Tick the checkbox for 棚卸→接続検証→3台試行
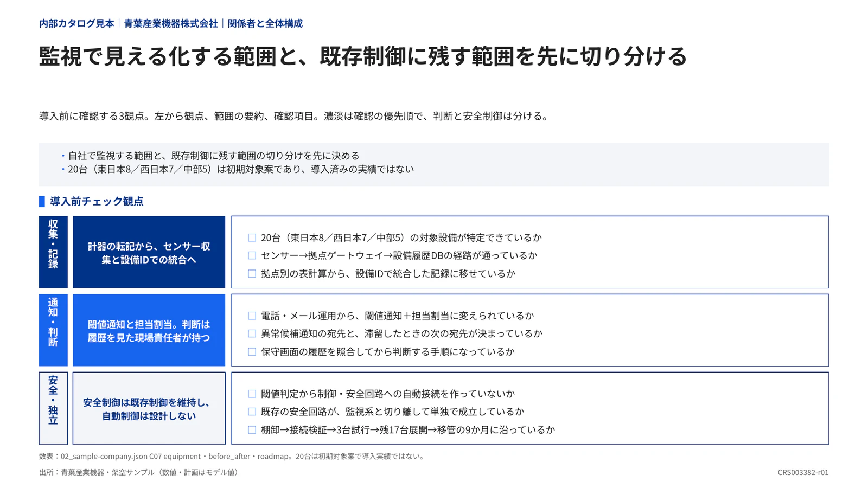868x488 pixels. pos(252,430)
